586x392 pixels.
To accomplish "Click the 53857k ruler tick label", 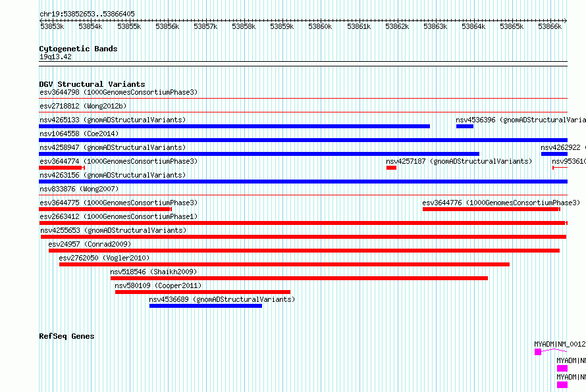I will pyautogui.click(x=205, y=26).
